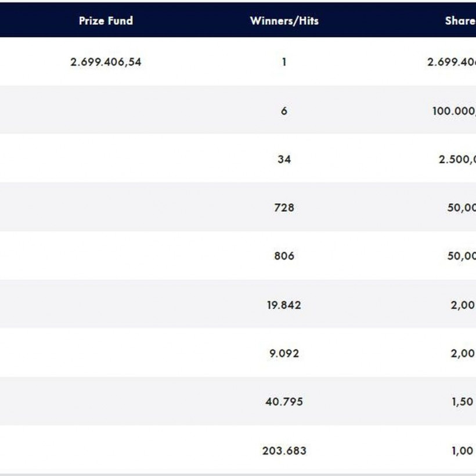Select the 2.699.406,54 Prize Fund cell
The width and height of the screenshot is (476, 476).
click(x=106, y=62)
